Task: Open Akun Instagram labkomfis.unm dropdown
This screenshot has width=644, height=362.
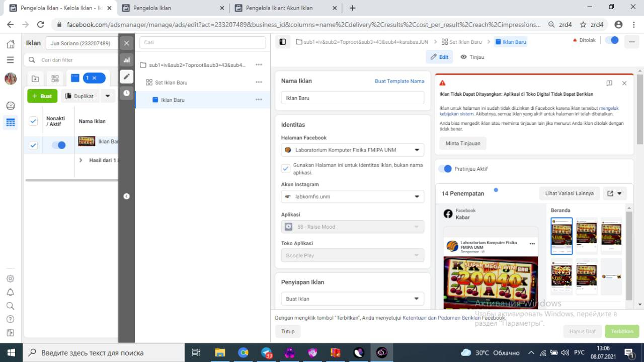Action: pyautogui.click(x=352, y=196)
